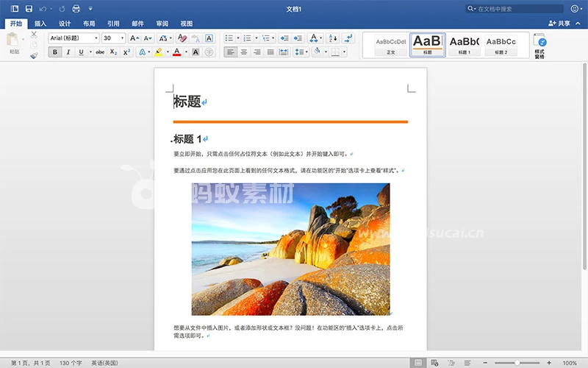This screenshot has width=588, height=368.
Task: Click the 共享 (Share) button
Action: (x=559, y=24)
